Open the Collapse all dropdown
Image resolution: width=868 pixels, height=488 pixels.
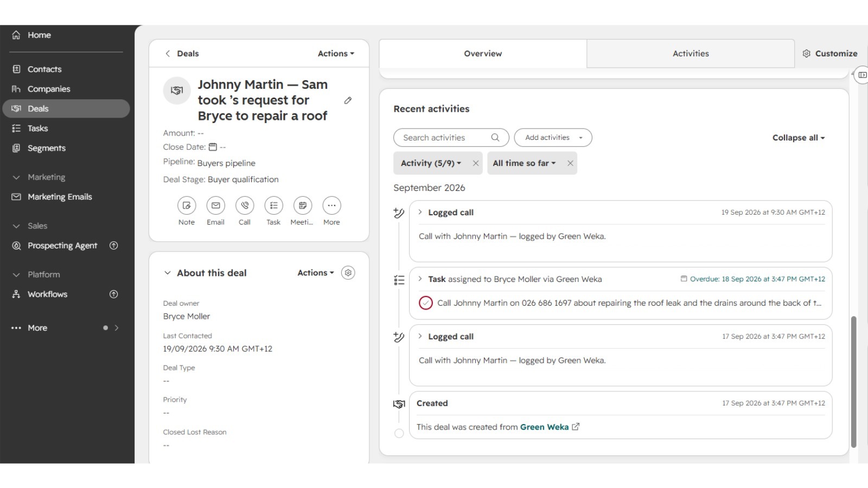tap(799, 138)
